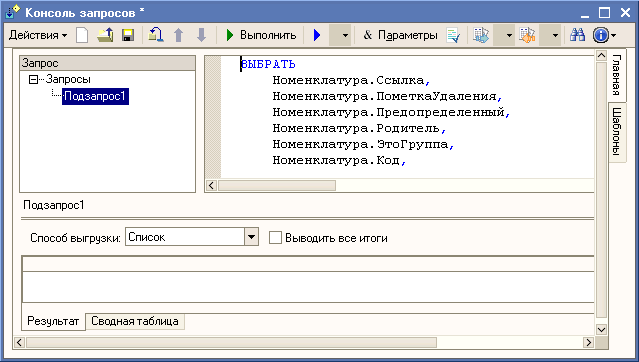The width and height of the screenshot is (639, 362).
Task: Click the Номенклатура.Предопределенный line
Action: [x=391, y=112]
